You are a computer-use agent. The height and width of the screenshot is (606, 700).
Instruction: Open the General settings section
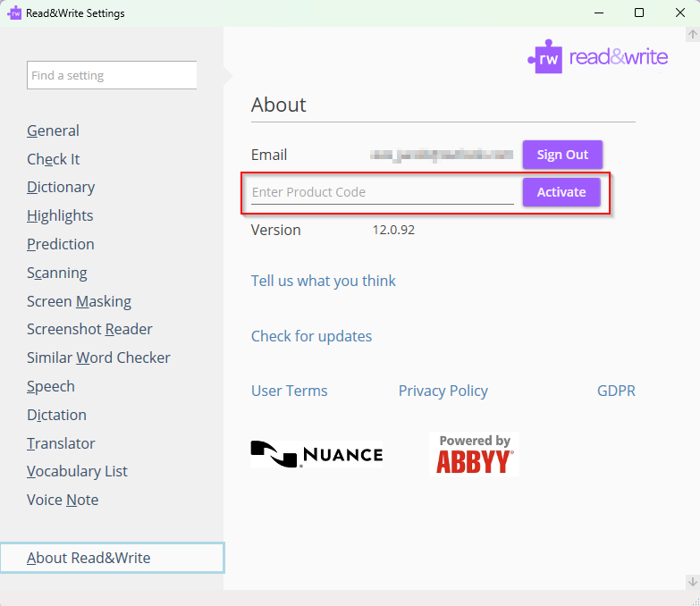coord(53,130)
